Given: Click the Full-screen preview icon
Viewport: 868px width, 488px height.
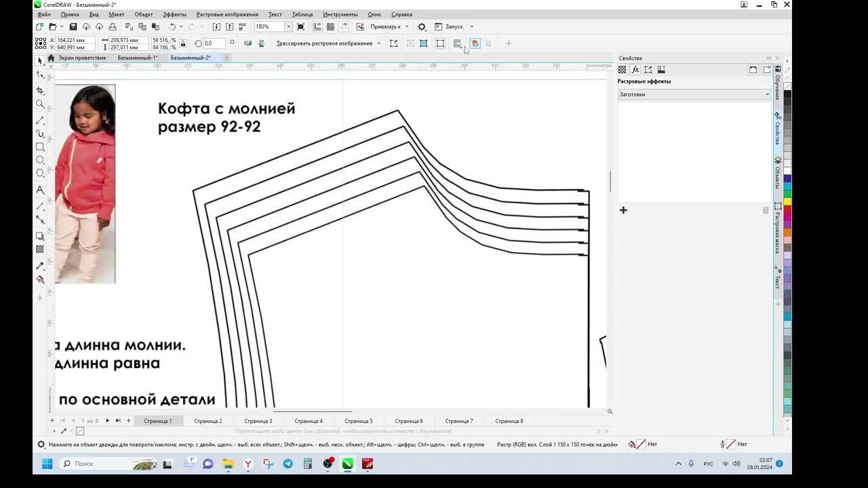Looking at the screenshot, I should coord(300,26).
